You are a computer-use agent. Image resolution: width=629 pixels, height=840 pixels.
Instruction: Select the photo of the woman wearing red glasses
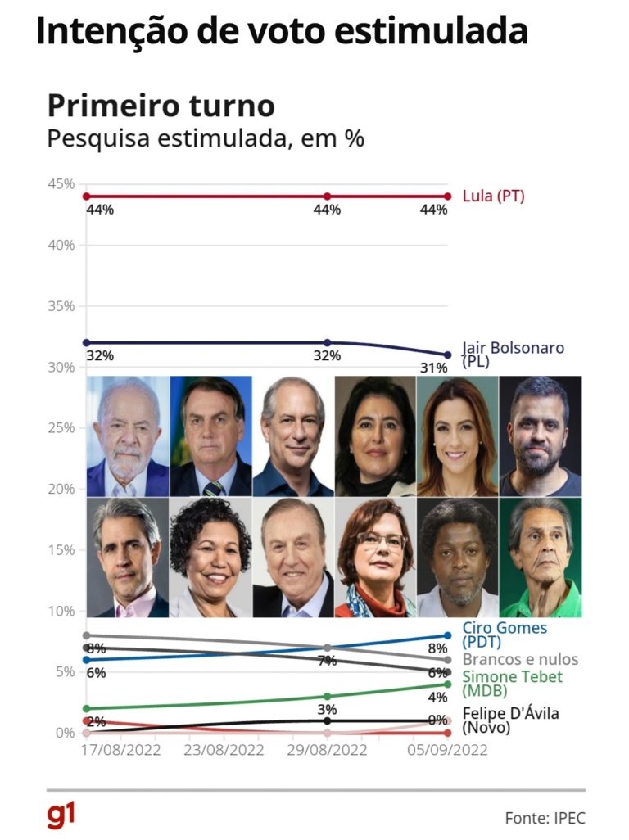[375, 558]
